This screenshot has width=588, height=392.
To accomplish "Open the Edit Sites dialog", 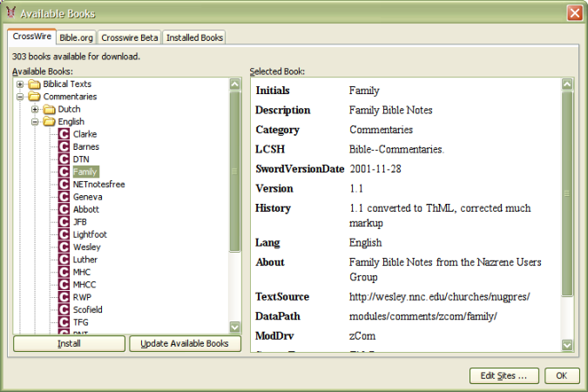I will coord(504,376).
